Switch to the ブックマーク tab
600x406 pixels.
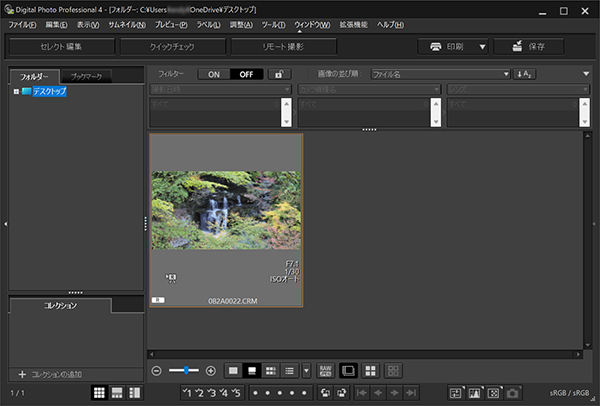click(85, 76)
